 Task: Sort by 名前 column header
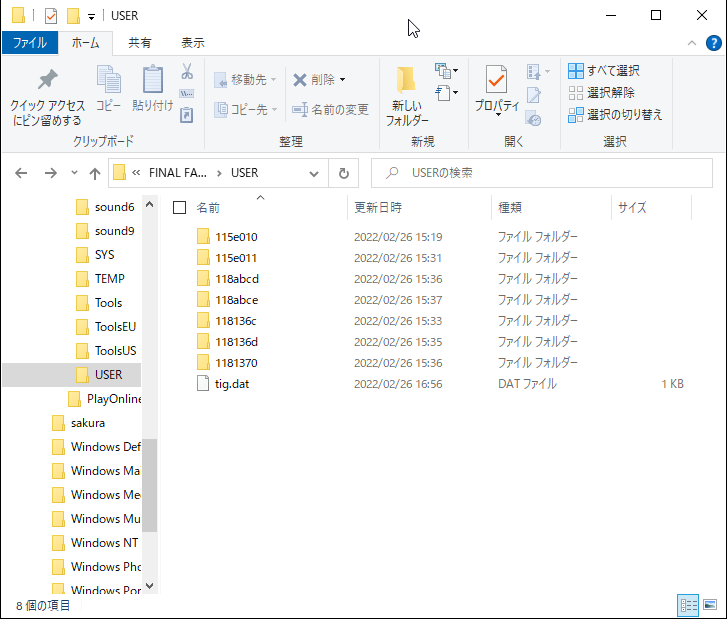[208, 207]
